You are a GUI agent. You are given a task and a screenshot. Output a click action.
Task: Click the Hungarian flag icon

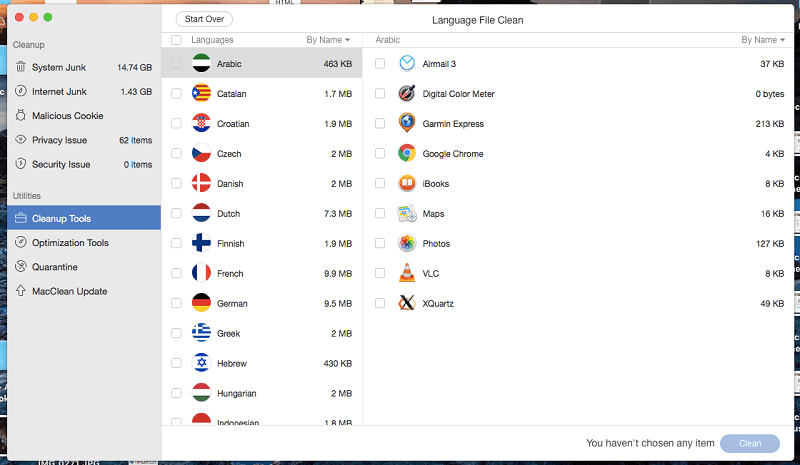[x=202, y=393]
